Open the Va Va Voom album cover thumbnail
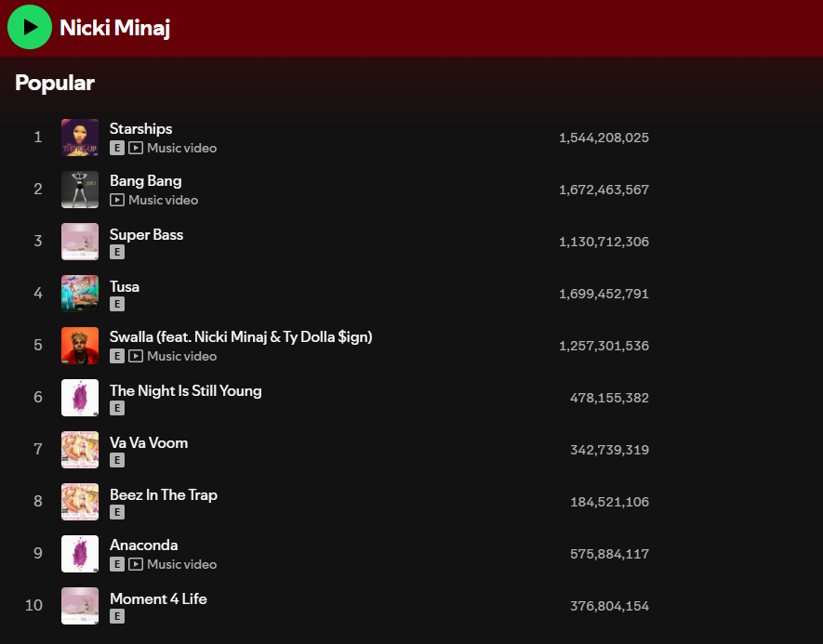The width and height of the screenshot is (823, 644). point(80,450)
